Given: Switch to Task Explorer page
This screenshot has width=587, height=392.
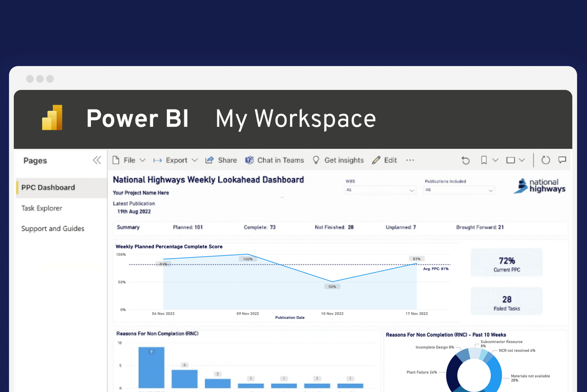Looking at the screenshot, I should click(x=42, y=208).
